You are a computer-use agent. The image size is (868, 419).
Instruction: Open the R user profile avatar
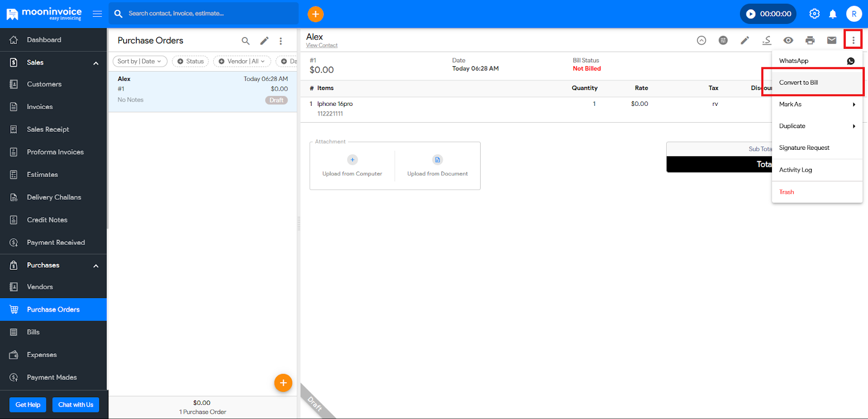pos(854,14)
